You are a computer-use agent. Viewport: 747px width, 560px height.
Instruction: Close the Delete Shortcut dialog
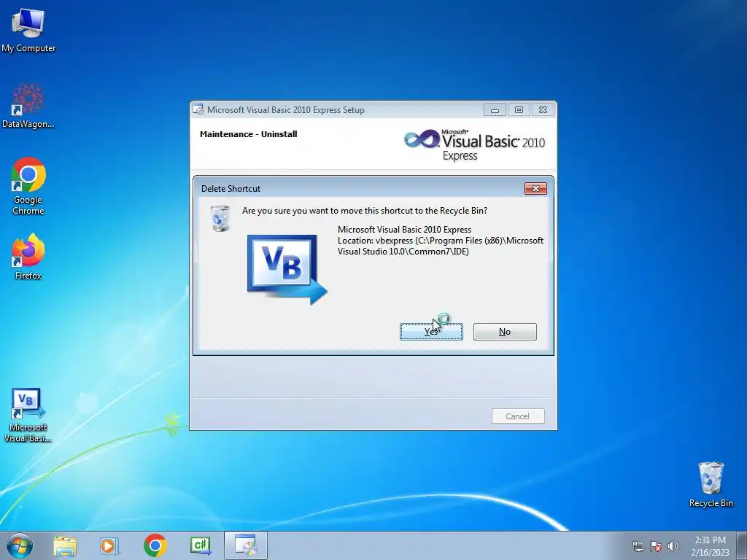coord(535,189)
